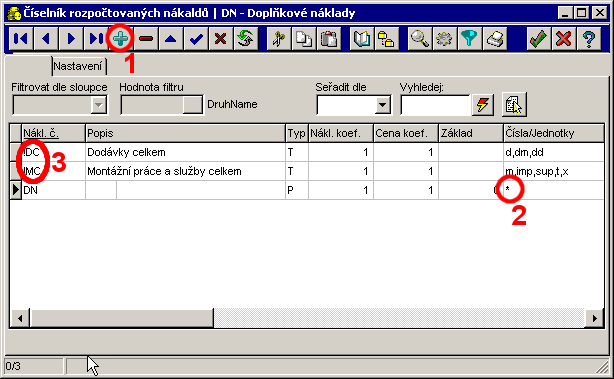Viewport: 614px width, 379px height.
Task: Confirm dialog with green checkmark button
Action: (538, 38)
